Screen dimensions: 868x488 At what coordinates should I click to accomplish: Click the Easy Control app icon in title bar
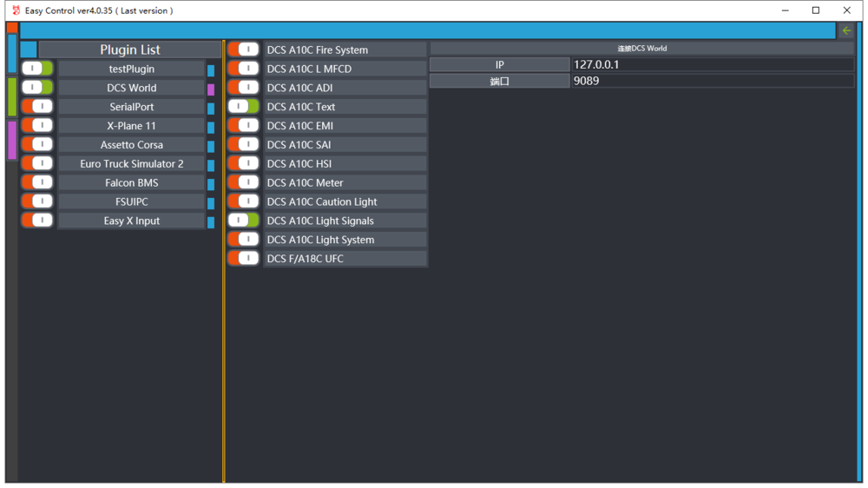(x=16, y=10)
